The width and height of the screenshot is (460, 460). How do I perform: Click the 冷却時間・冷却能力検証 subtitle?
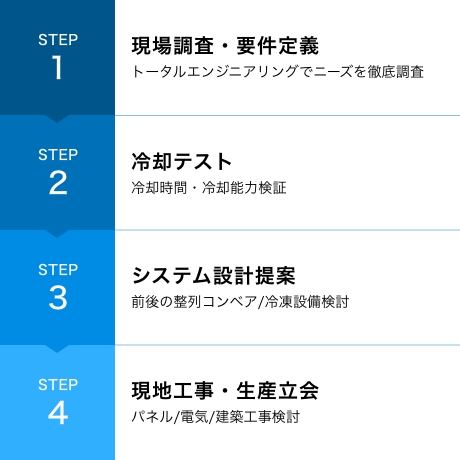tap(209, 188)
